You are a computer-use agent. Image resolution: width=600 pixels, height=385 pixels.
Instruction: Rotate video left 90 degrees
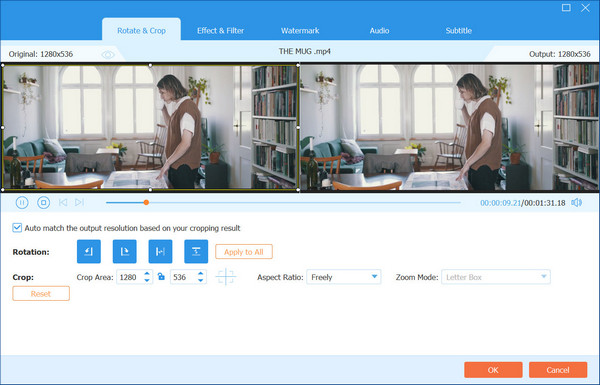[x=89, y=251]
